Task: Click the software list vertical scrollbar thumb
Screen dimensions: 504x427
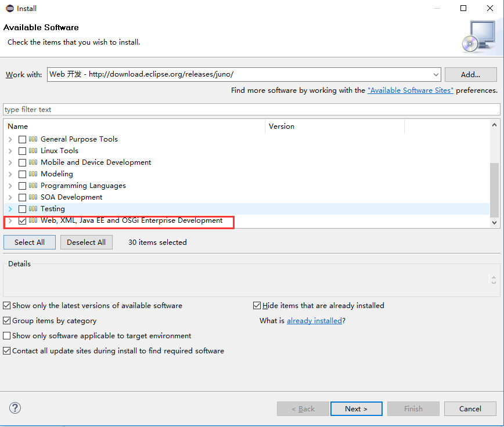Action: 494,190
